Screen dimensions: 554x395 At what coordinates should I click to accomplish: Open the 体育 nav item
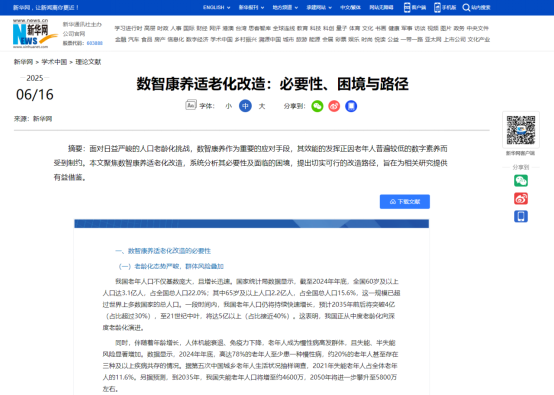pos(354,28)
